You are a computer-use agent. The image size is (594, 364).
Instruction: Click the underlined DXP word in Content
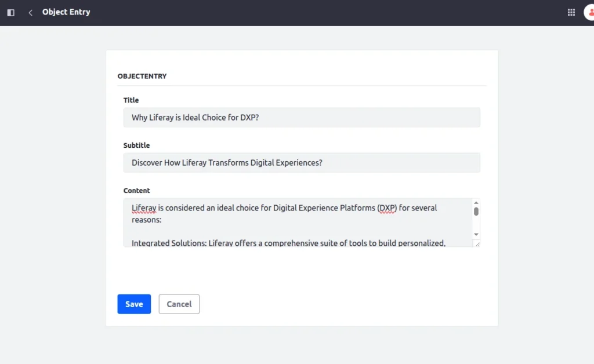[387, 208]
